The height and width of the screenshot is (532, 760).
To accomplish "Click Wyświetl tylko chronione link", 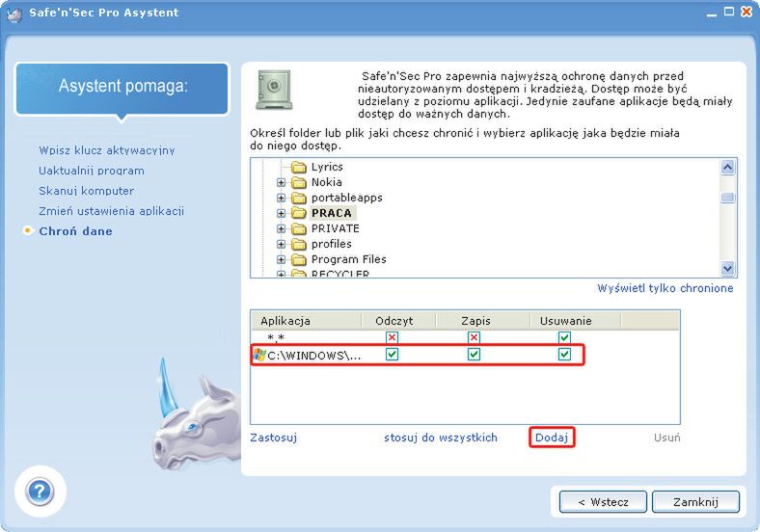I will click(x=665, y=288).
